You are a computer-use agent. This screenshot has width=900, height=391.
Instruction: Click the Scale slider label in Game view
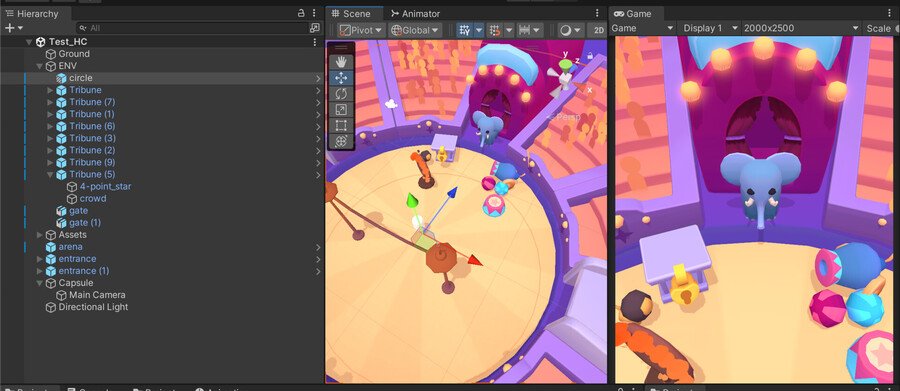coord(878,28)
